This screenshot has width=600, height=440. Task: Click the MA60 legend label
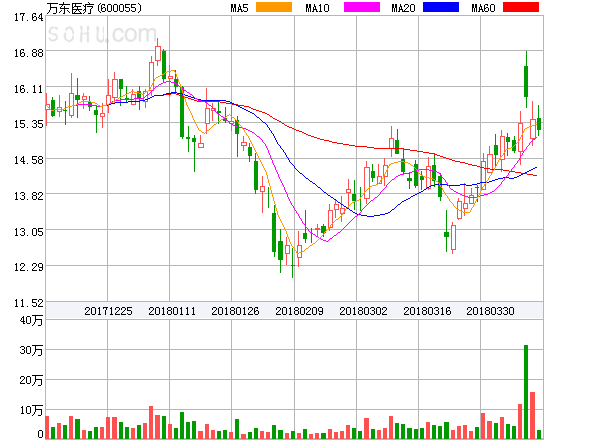click(483, 8)
